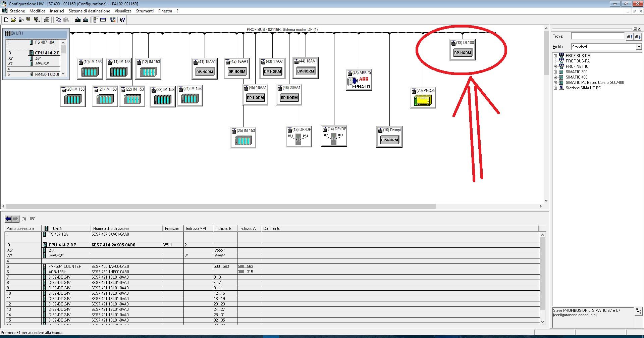Select the (45) 19AA1 DP-NORM slave
This screenshot has height=338, width=644.
tap(255, 95)
